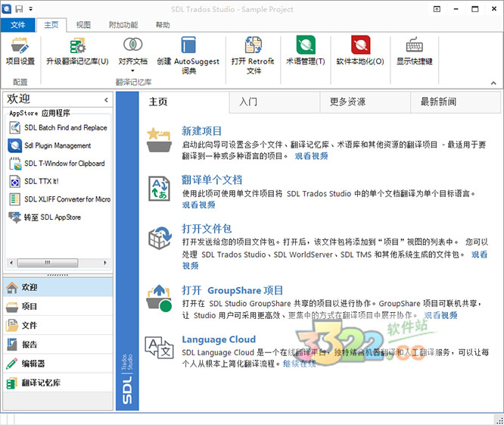Collapse the ribbon with the chevron arrow

(x=493, y=83)
